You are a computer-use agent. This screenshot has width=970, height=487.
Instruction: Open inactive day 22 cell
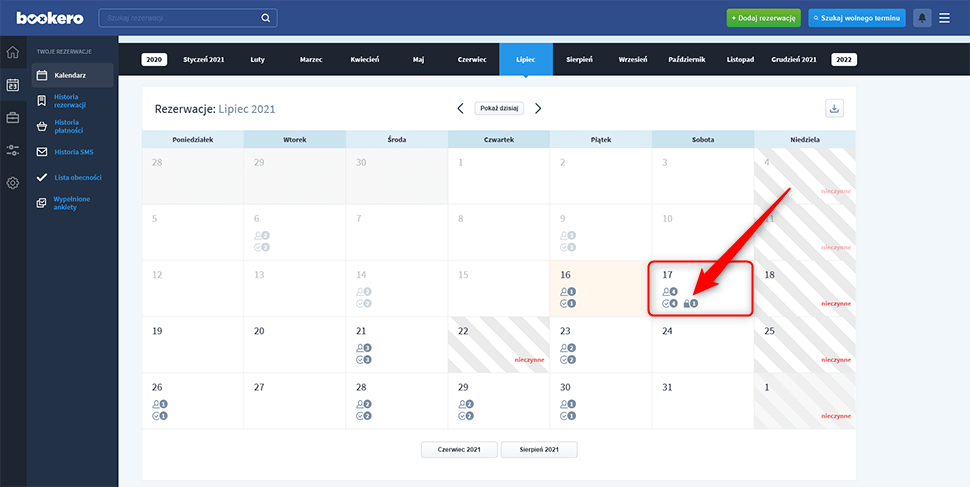(499, 345)
